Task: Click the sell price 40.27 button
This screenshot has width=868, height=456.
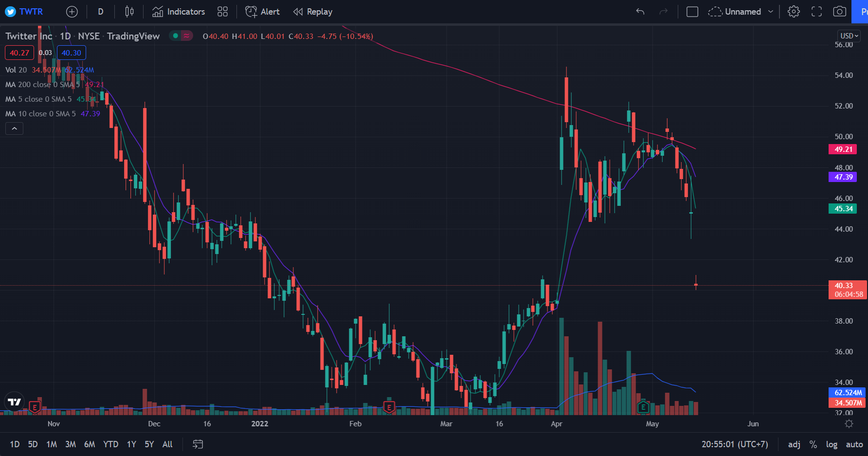Action: coord(19,53)
